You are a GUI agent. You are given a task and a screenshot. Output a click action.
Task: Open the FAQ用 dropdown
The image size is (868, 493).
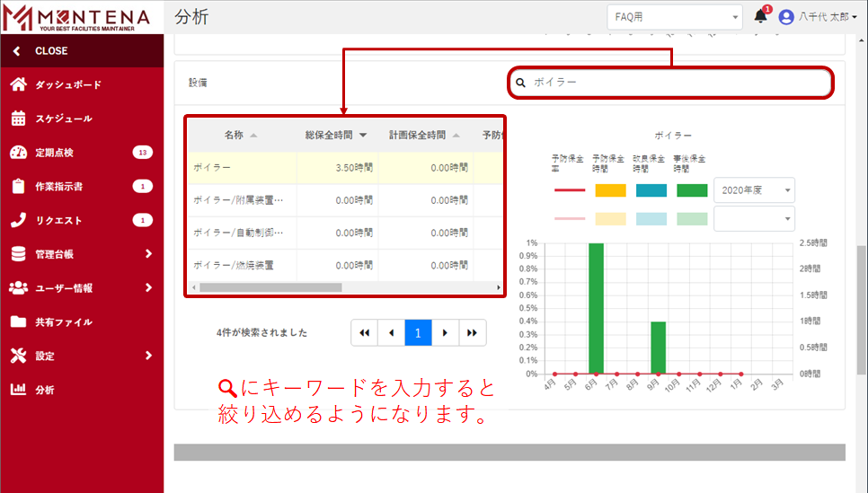675,16
